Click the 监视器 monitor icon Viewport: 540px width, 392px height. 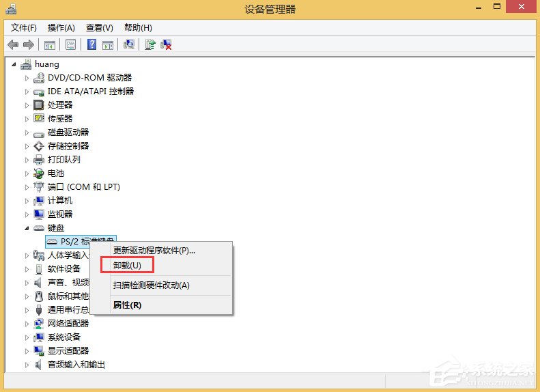coord(39,214)
